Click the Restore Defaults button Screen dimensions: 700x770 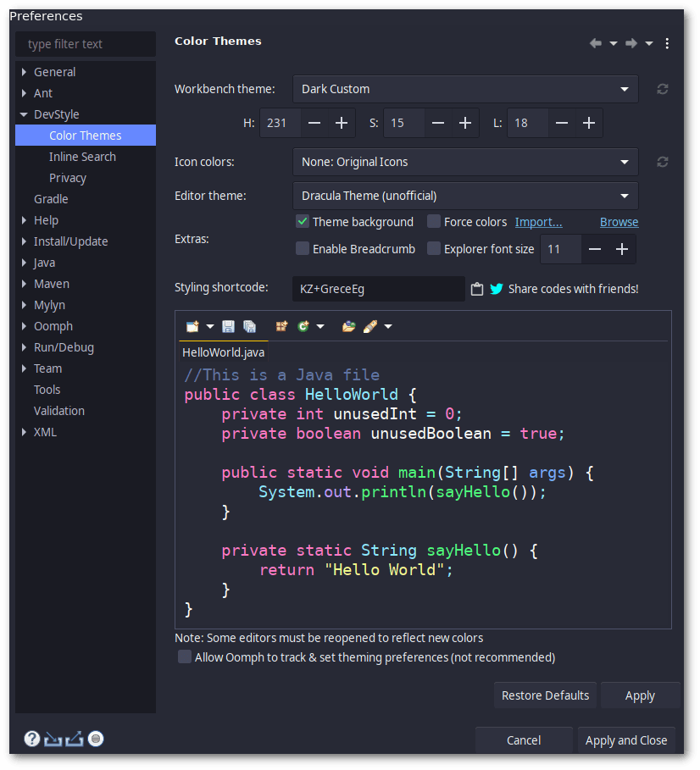[x=545, y=695]
